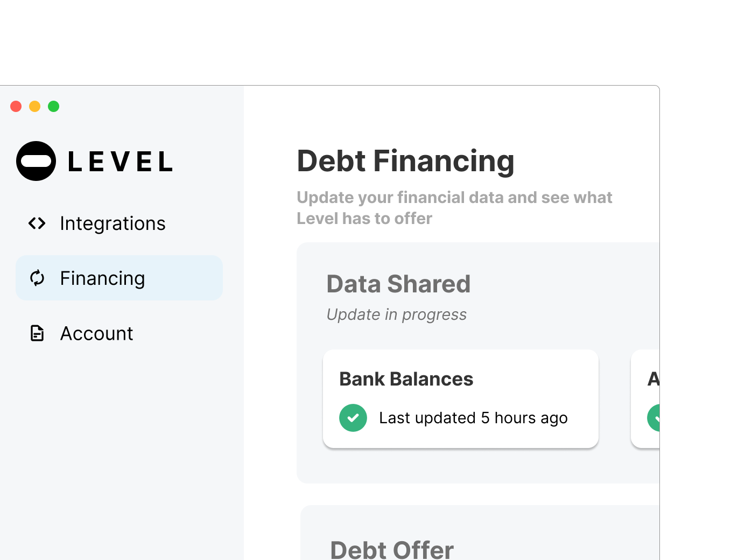Click the partially visible green checkmark icon
745x560 pixels.
pyautogui.click(x=653, y=418)
